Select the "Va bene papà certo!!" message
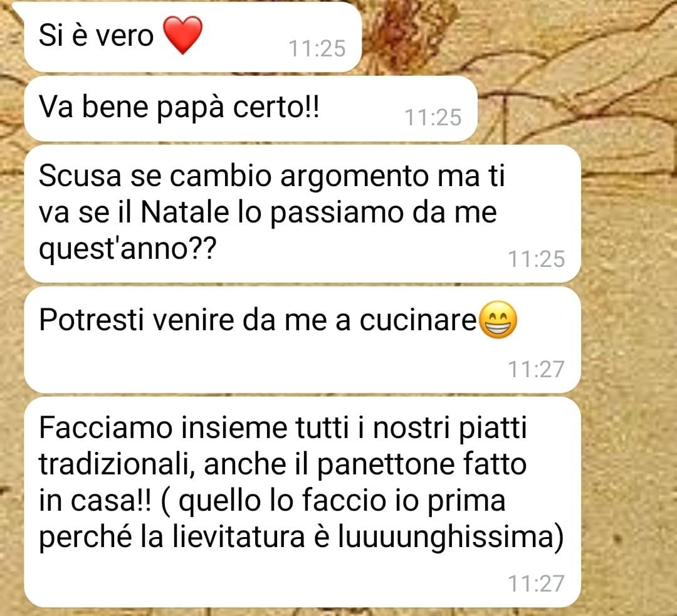The height and width of the screenshot is (616, 677). 250,109
